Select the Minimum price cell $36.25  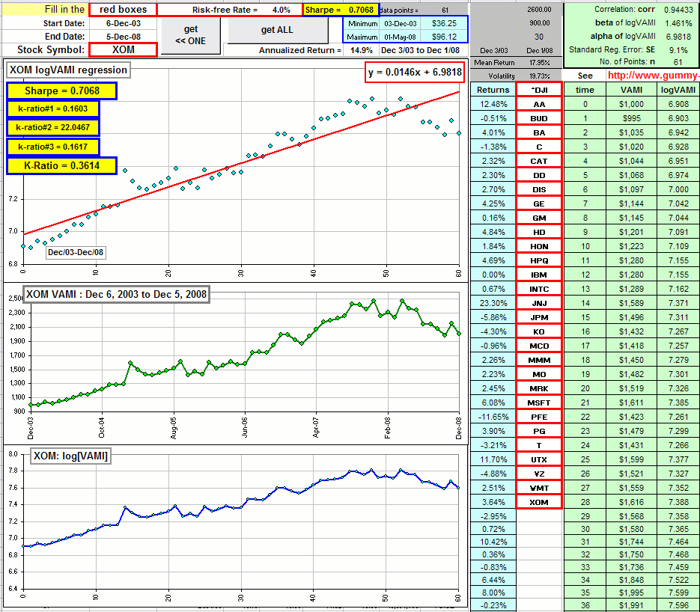coord(444,23)
